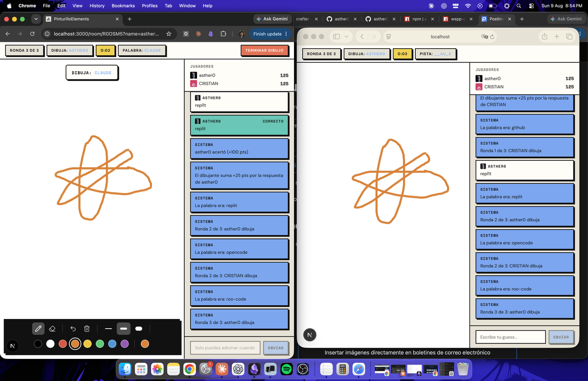Image resolution: width=588 pixels, height=381 pixels.
Task: Focus the 'Escribe tu guess' input
Action: [510, 337]
